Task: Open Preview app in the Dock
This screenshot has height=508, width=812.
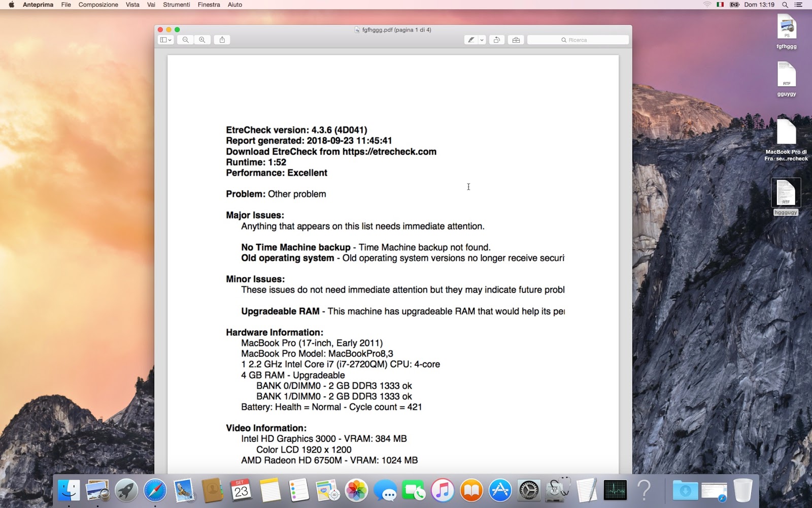Action: (x=97, y=491)
